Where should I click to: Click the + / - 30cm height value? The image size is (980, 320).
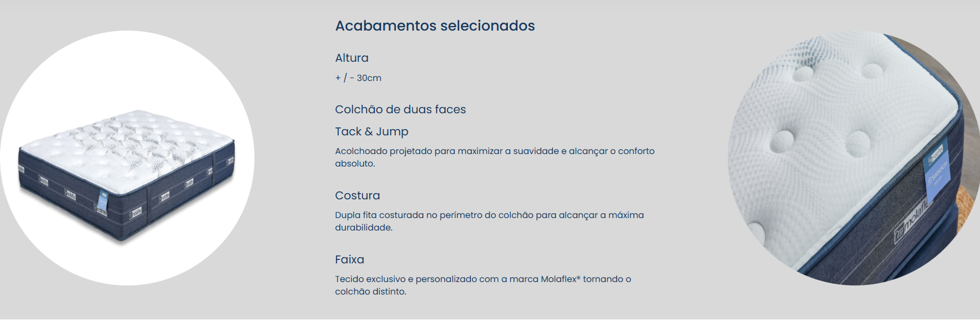point(359,78)
